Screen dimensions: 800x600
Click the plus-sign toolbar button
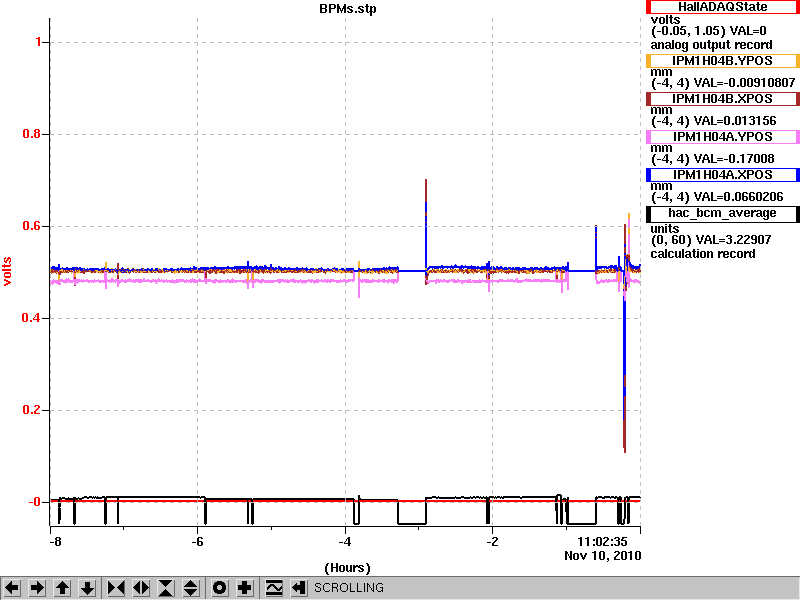245,588
